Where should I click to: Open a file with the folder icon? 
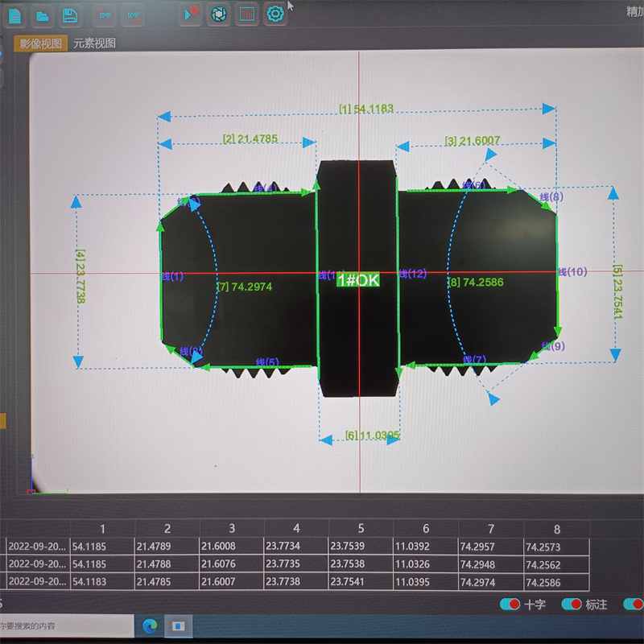[x=43, y=14]
